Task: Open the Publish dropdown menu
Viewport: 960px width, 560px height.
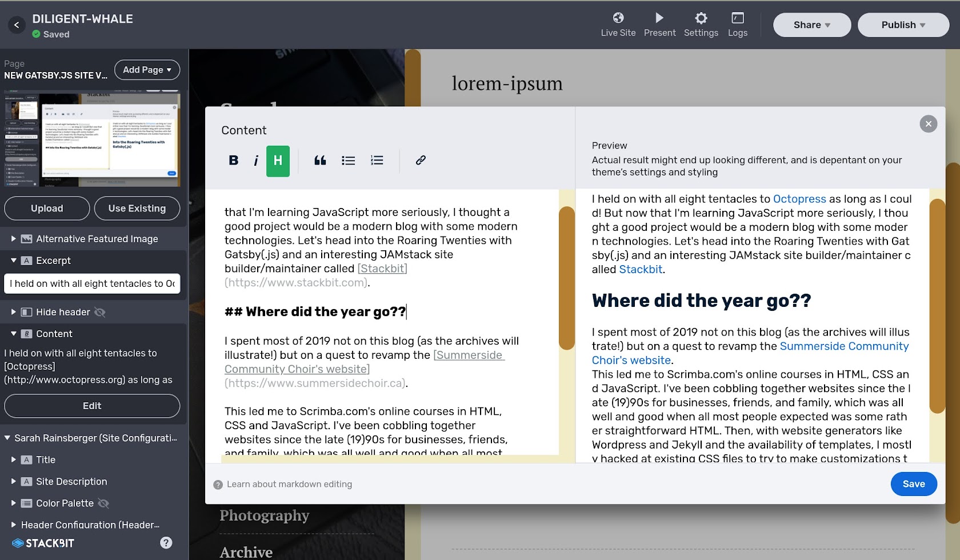Action: pyautogui.click(x=903, y=25)
